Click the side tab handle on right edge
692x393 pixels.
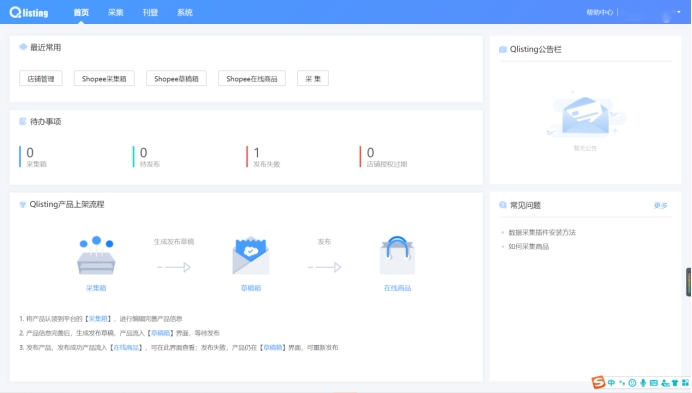[x=688, y=282]
